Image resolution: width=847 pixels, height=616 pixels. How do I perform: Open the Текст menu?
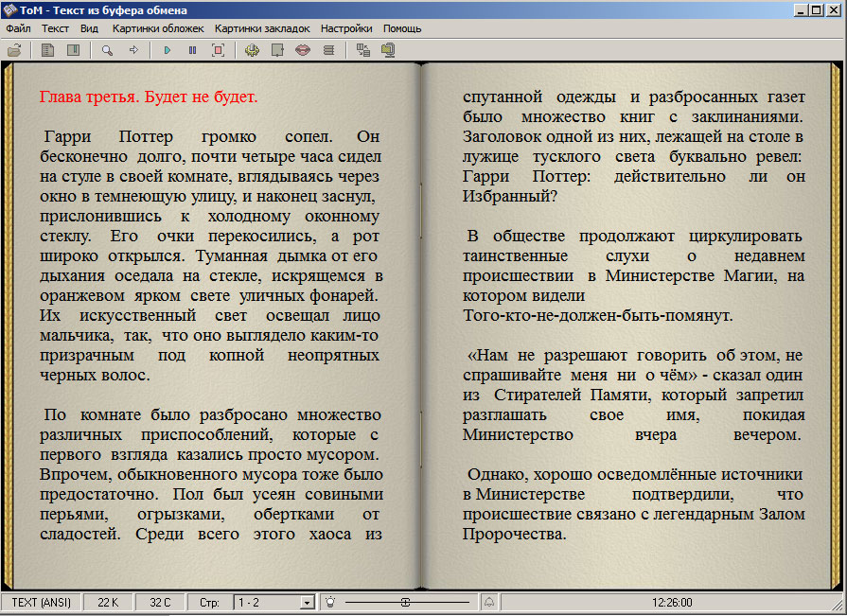pyautogui.click(x=55, y=28)
